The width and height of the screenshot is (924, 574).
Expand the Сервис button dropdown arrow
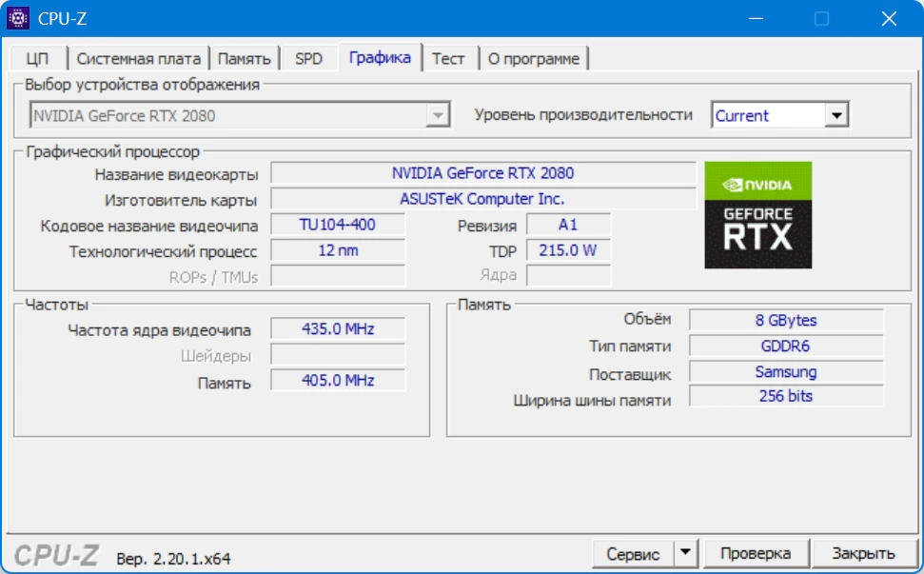coord(685,553)
